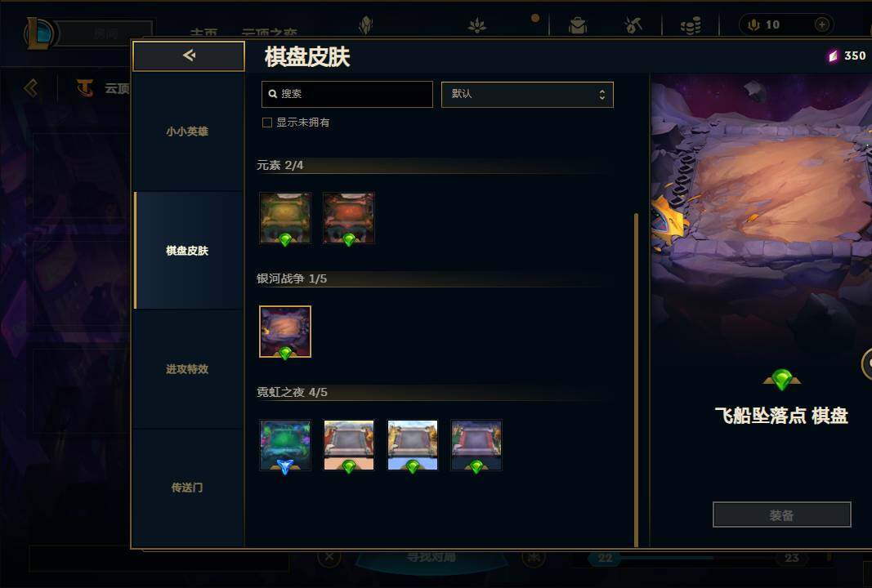Open the coins store icon in top bar

tap(691, 25)
